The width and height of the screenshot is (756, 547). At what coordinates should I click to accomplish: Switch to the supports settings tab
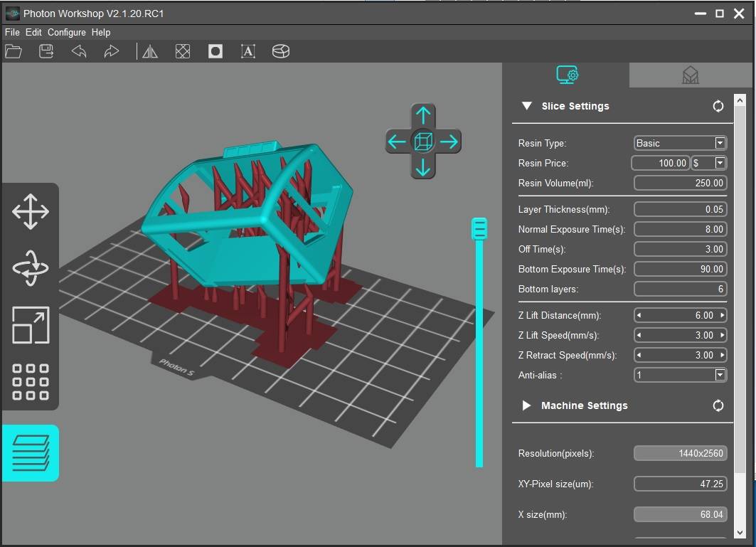tap(690, 75)
